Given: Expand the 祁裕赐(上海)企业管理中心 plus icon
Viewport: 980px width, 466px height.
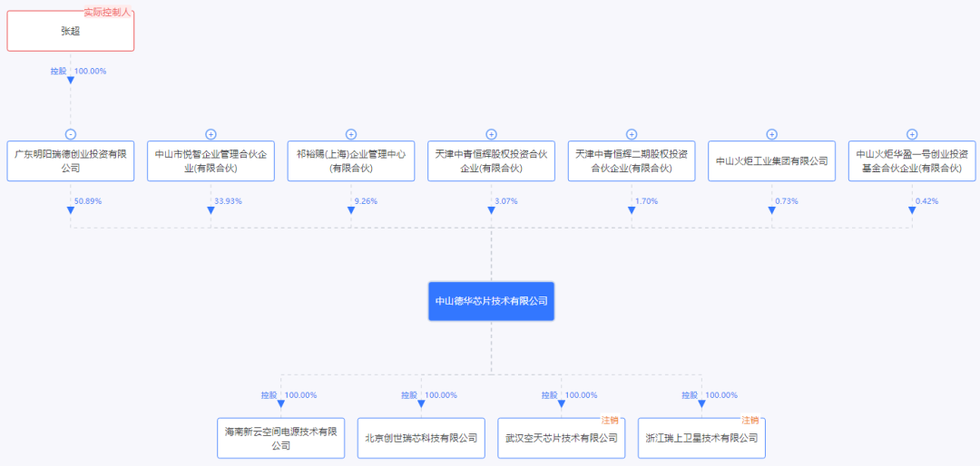Looking at the screenshot, I should [351, 134].
